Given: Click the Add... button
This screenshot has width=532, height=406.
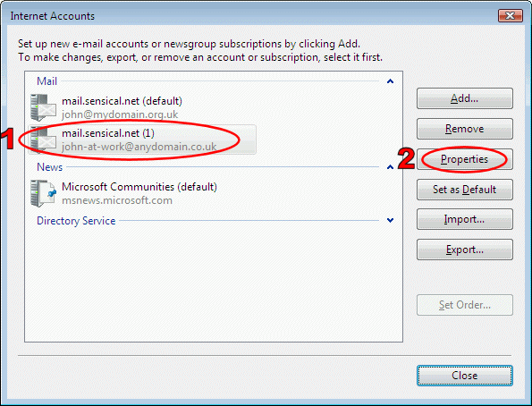Looking at the screenshot, I should 464,98.
